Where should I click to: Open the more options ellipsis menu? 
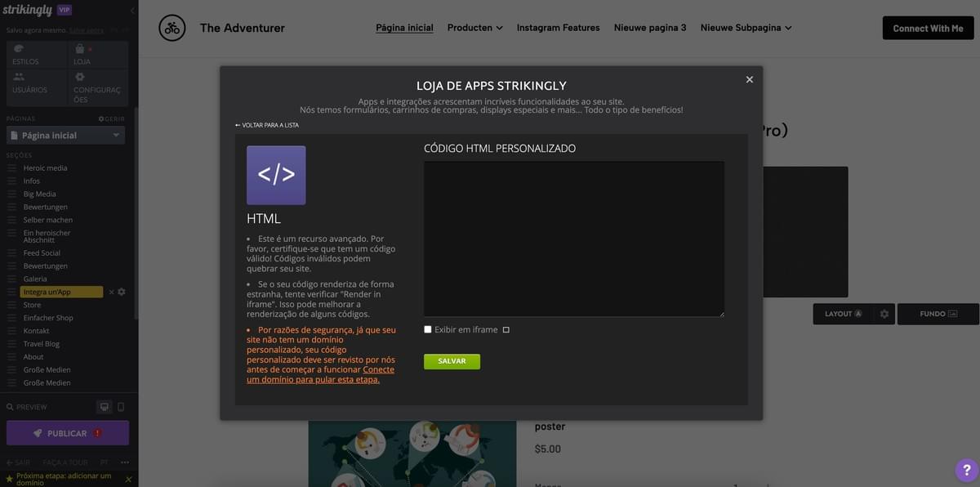click(125, 462)
